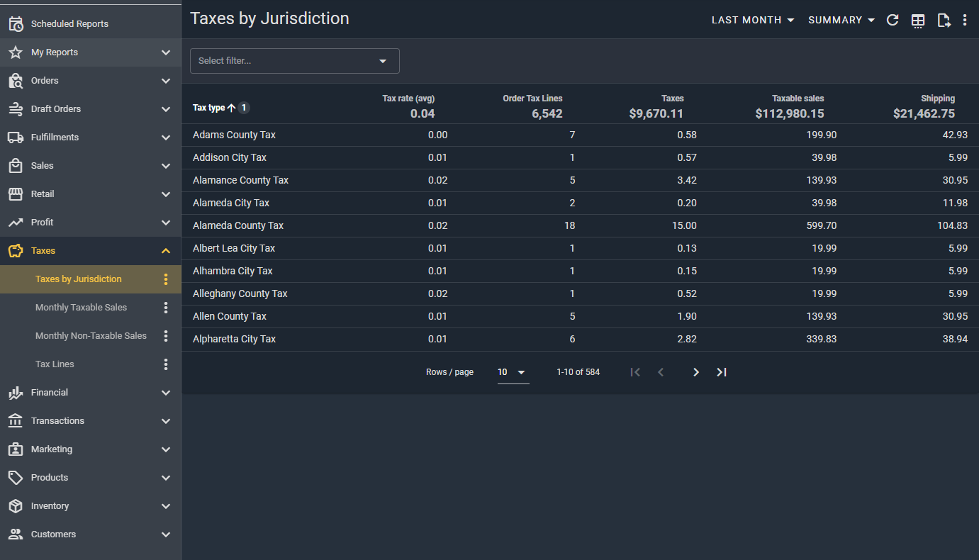This screenshot has width=979, height=560.
Task: Expand the Orders sidebar section
Action: [x=166, y=81]
